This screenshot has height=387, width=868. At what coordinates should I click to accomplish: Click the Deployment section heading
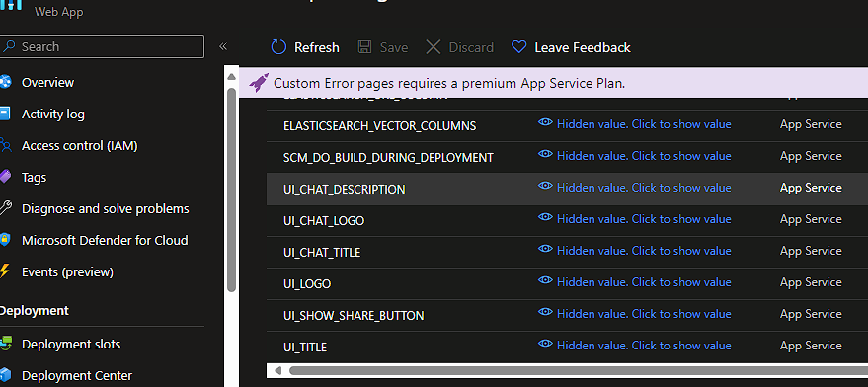point(35,311)
